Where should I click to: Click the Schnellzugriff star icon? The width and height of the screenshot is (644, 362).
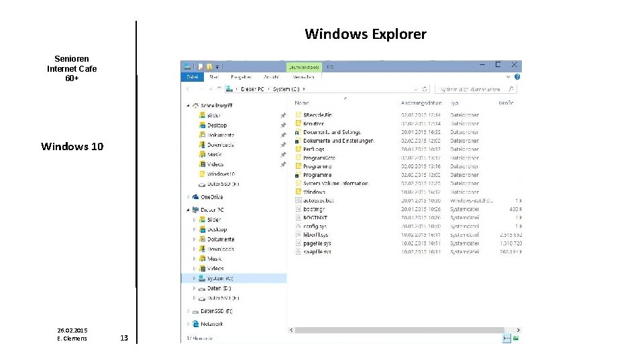(195, 105)
